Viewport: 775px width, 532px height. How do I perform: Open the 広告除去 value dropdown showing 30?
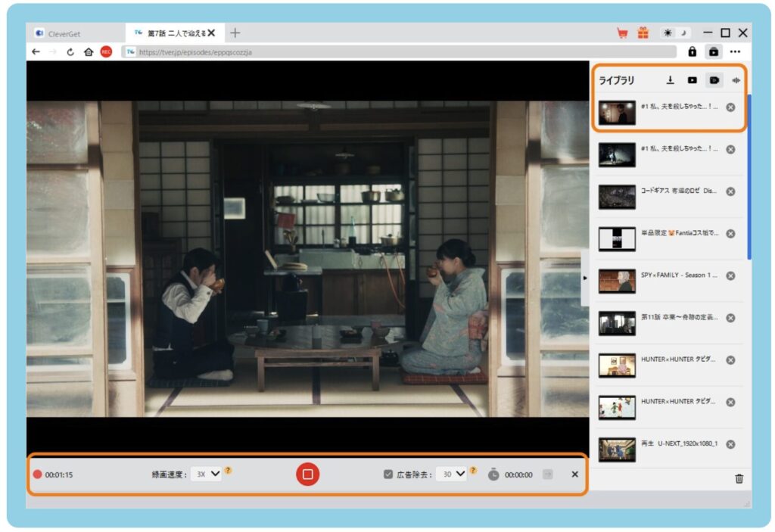[x=451, y=474]
